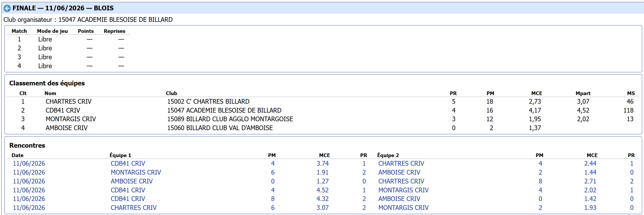Select CDB41 CRIV in the team ranking
The width and height of the screenshot is (644, 215).
pyautogui.click(x=63, y=110)
